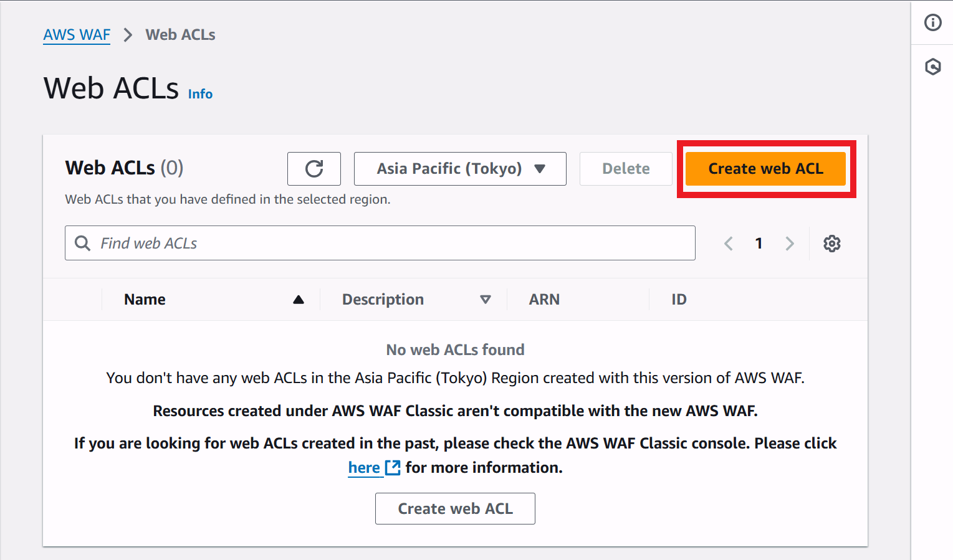The width and height of the screenshot is (953, 560).
Task: Click the 'No web ACLs found' message
Action: (x=455, y=350)
